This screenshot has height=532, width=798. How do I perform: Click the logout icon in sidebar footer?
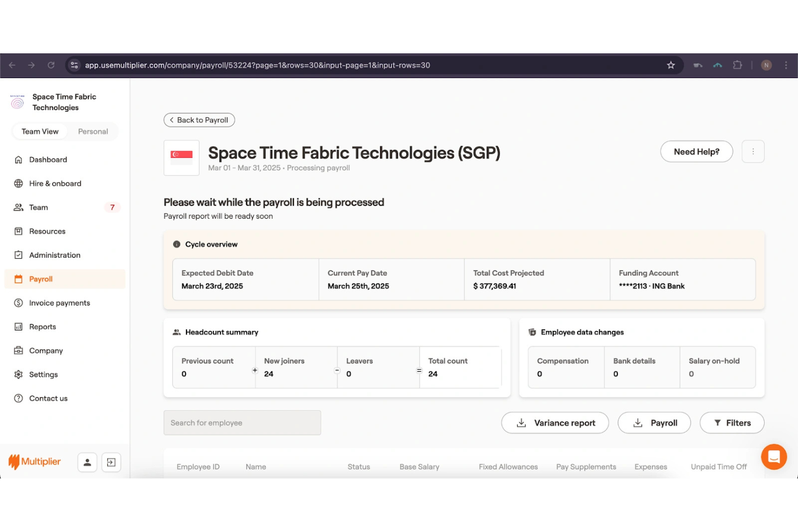click(111, 462)
